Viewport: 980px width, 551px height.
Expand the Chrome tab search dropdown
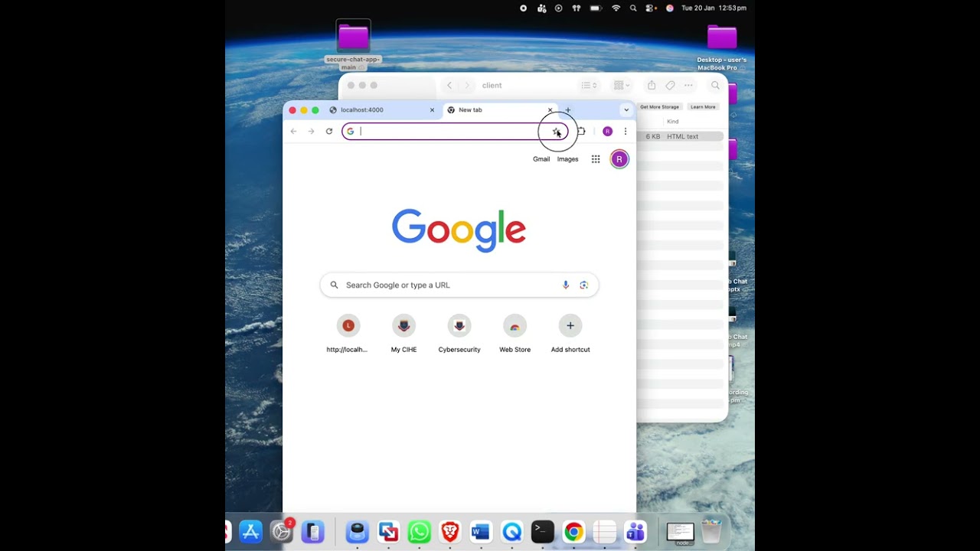click(626, 110)
